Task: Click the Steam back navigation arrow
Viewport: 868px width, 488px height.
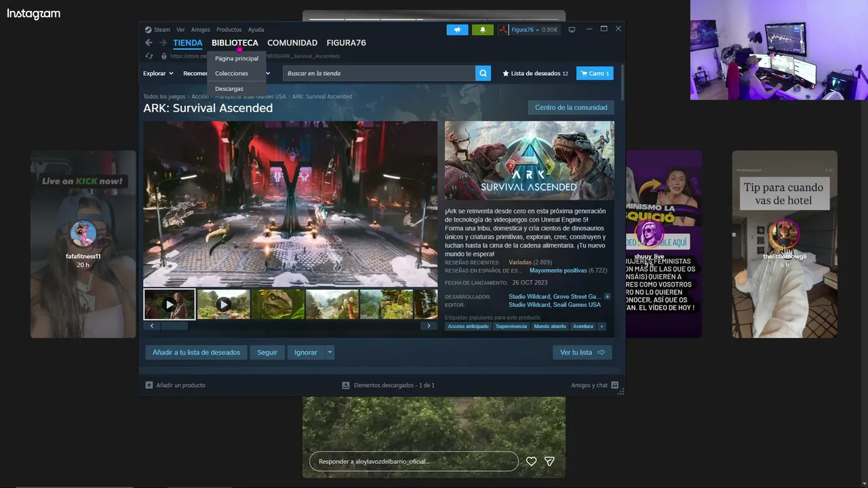Action: [149, 43]
